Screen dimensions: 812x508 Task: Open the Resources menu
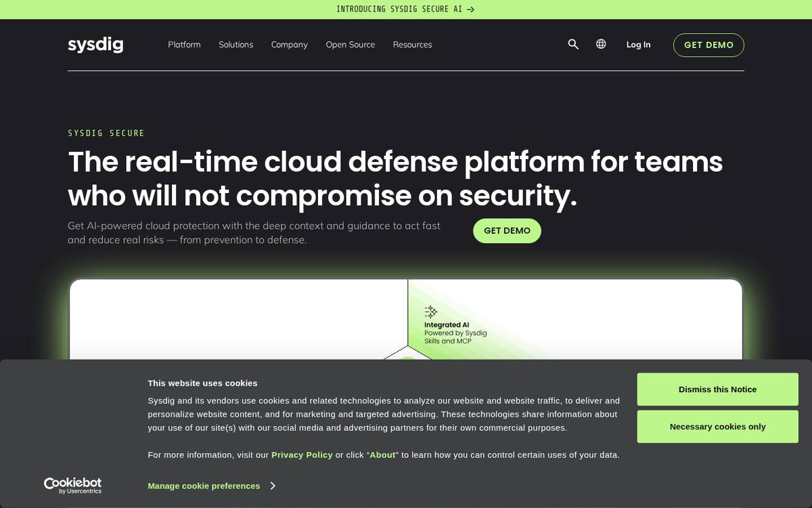[x=412, y=45]
